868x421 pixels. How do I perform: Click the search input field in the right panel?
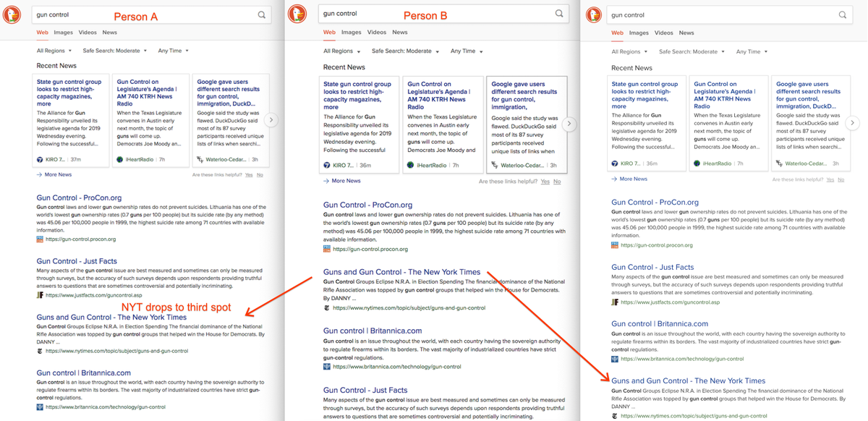click(729, 14)
